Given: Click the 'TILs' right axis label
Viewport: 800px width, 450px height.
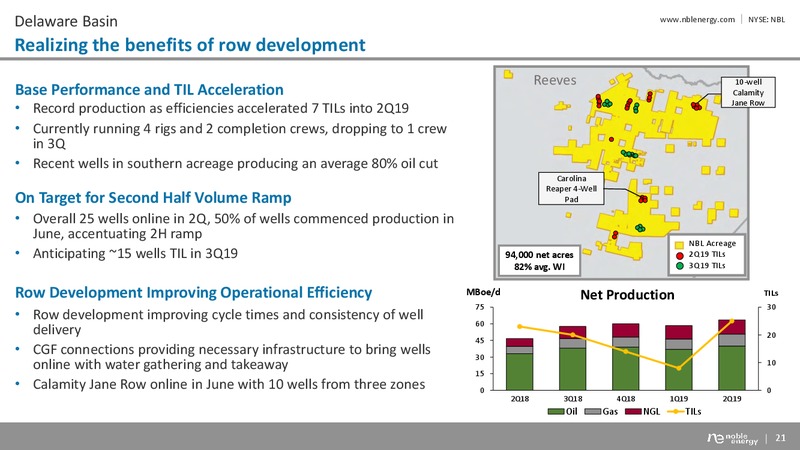Looking at the screenshot, I should (x=771, y=293).
